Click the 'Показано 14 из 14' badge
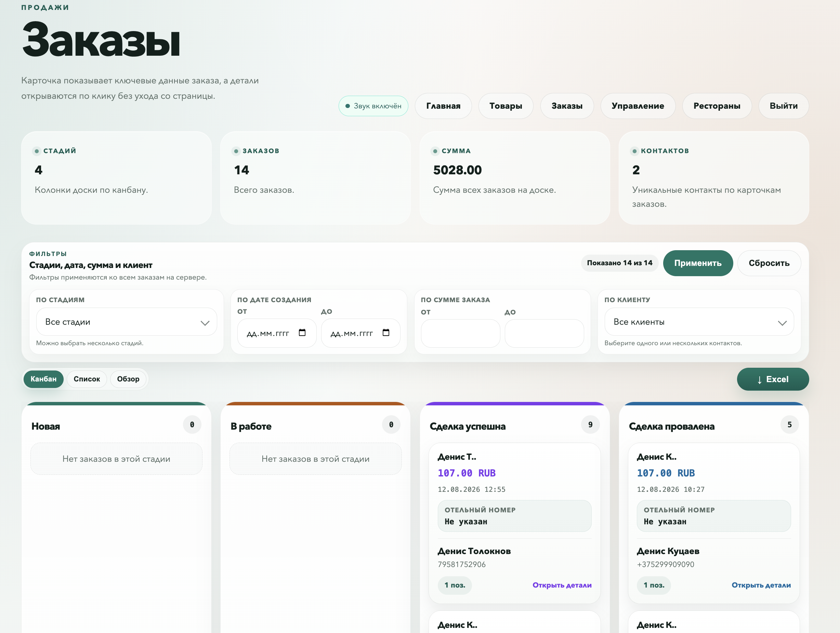The width and height of the screenshot is (840, 633). [619, 263]
